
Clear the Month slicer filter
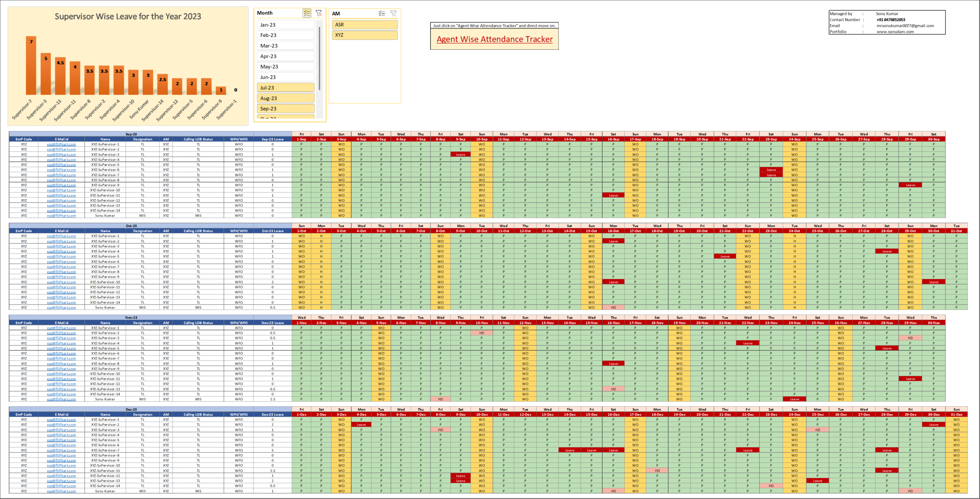[x=318, y=13]
